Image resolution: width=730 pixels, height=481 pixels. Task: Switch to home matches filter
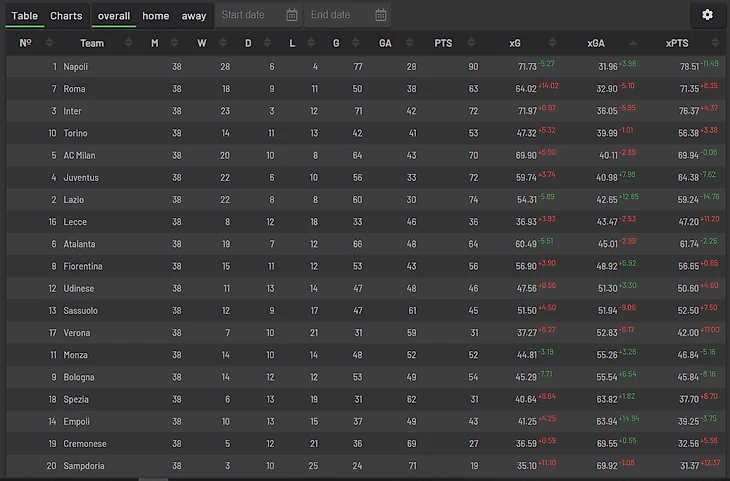click(155, 16)
